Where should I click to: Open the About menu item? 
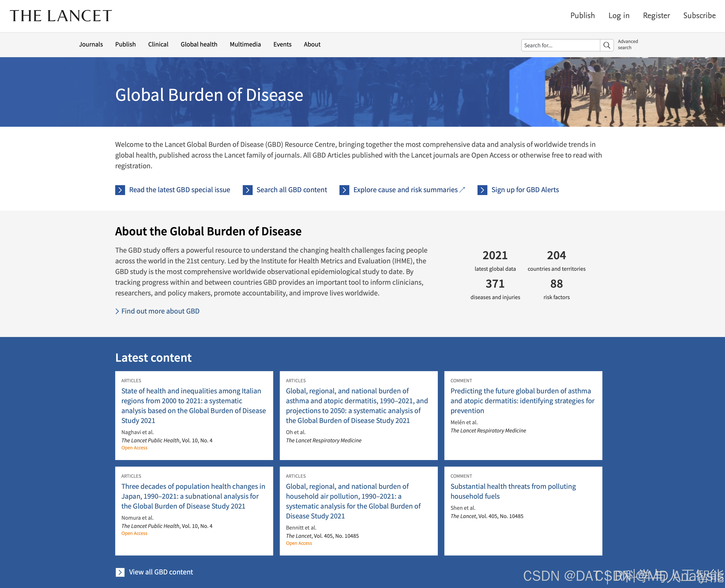312,44
